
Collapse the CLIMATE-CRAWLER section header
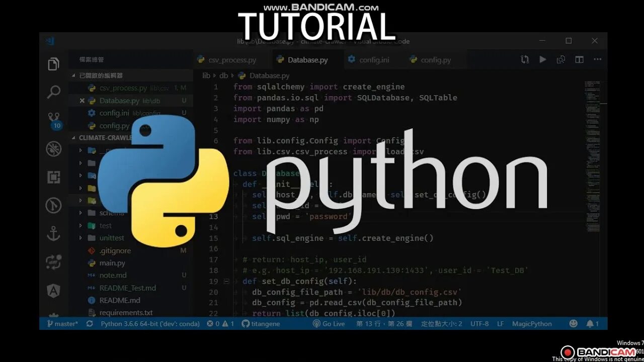pyautogui.click(x=131, y=138)
